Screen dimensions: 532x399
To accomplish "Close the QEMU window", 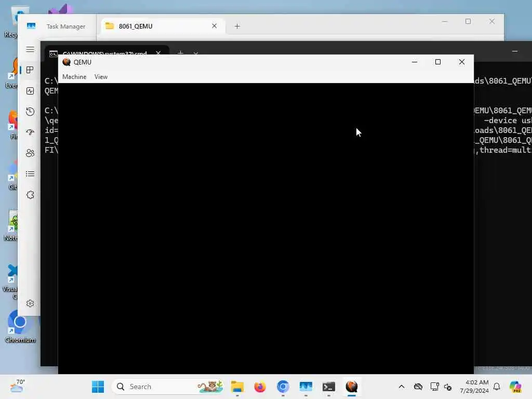I will pyautogui.click(x=461, y=62).
